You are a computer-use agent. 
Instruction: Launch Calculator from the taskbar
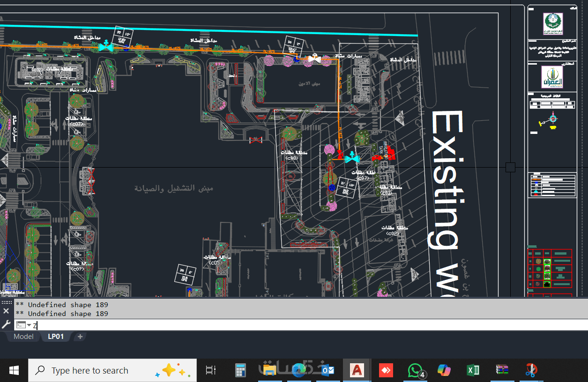[240, 371]
